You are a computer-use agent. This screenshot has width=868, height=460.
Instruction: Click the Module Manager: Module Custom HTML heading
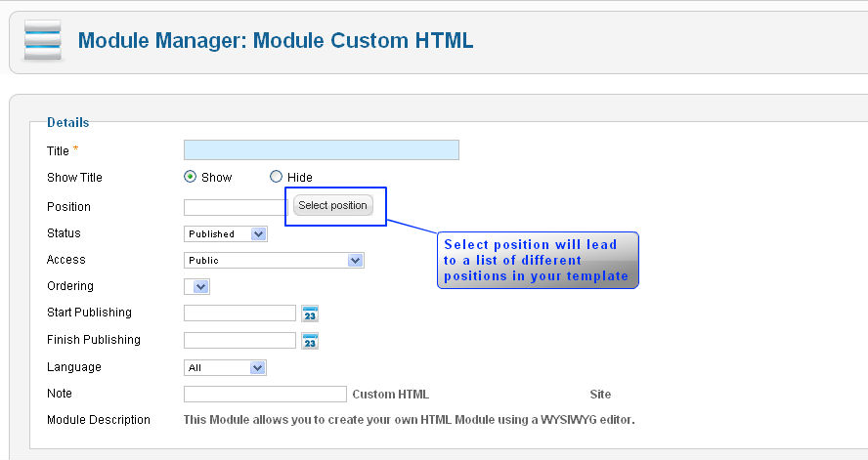pyautogui.click(x=276, y=41)
